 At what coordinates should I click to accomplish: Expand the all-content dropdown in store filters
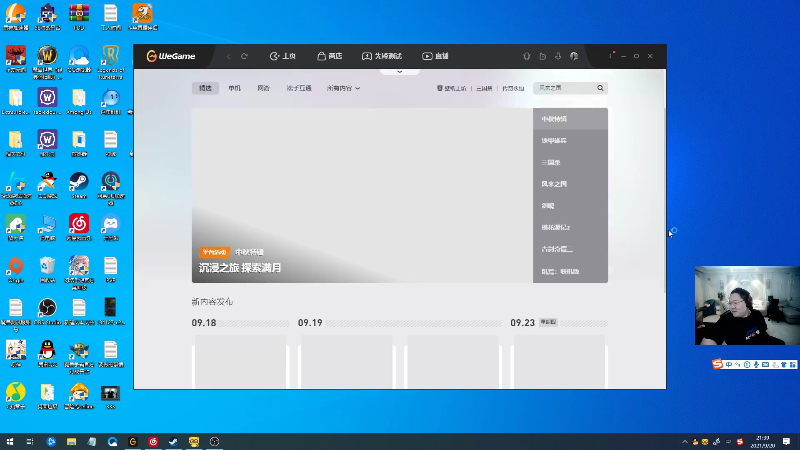pos(343,88)
